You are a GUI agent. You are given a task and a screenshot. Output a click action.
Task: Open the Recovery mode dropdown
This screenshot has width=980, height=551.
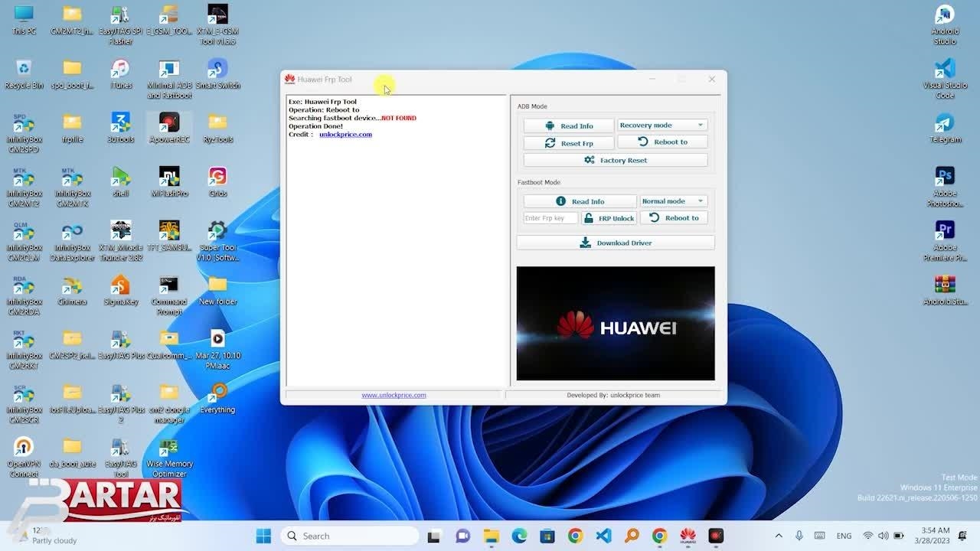pos(661,125)
